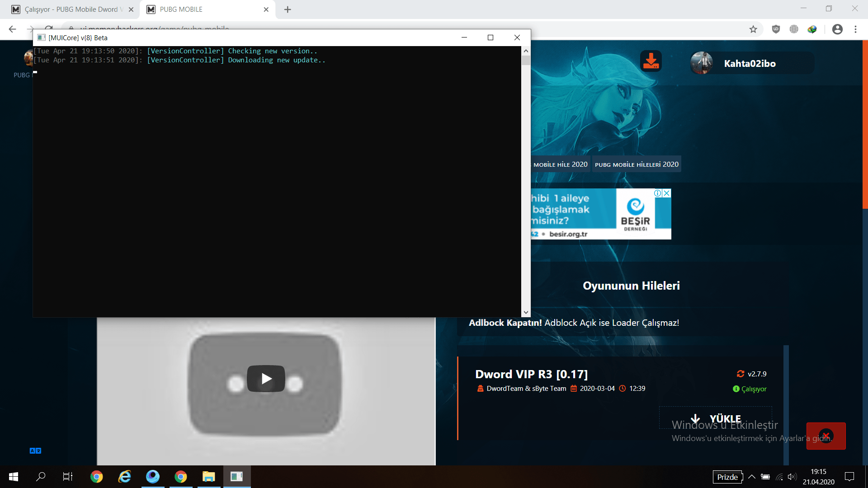
Task: Click the YÜKLE download button
Action: coord(716,418)
